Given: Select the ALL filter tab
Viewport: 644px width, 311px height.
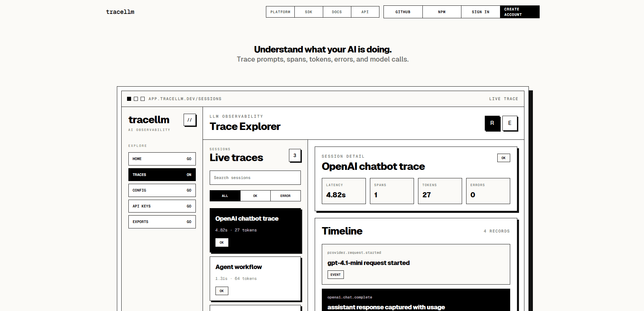Looking at the screenshot, I should point(225,196).
